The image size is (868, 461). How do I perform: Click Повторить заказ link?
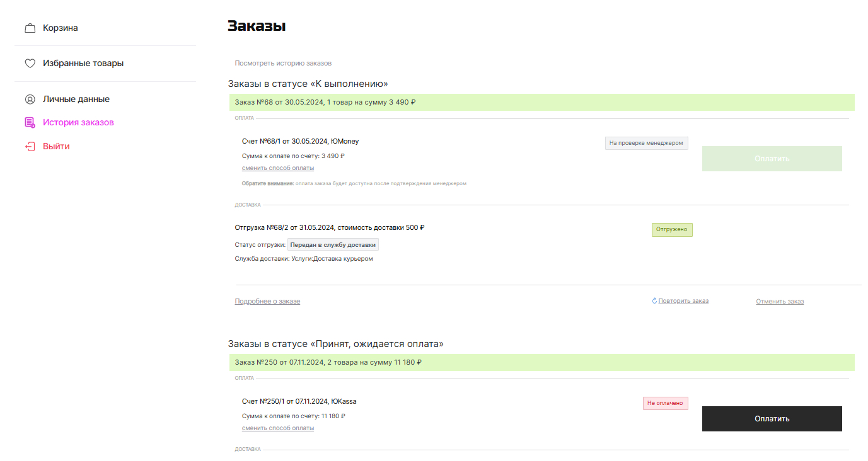tap(683, 301)
